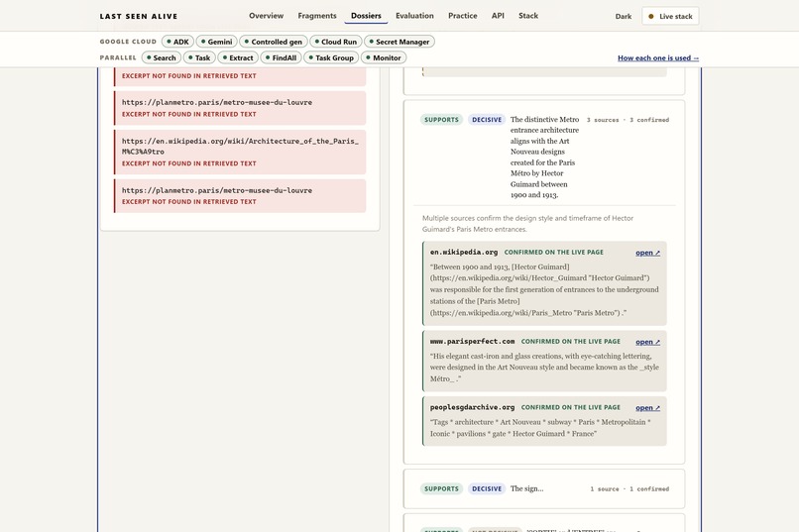Click the Live stack button
799x532 pixels.
coord(670,16)
